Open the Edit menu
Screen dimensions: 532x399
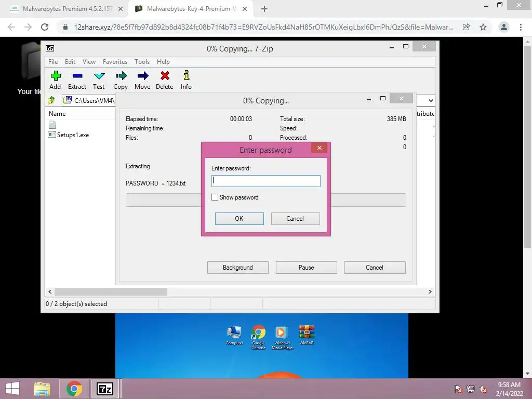tap(70, 62)
